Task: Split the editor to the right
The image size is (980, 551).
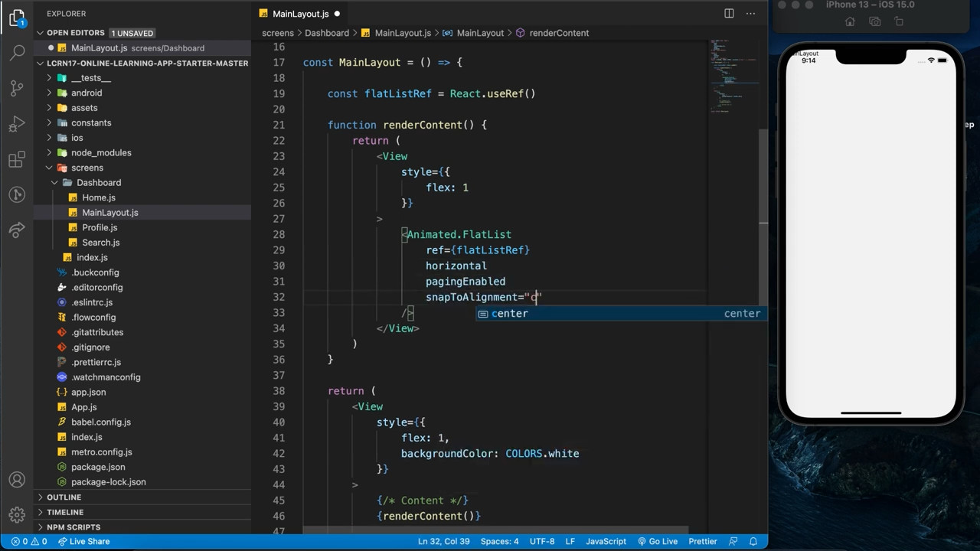Action: 729,13
